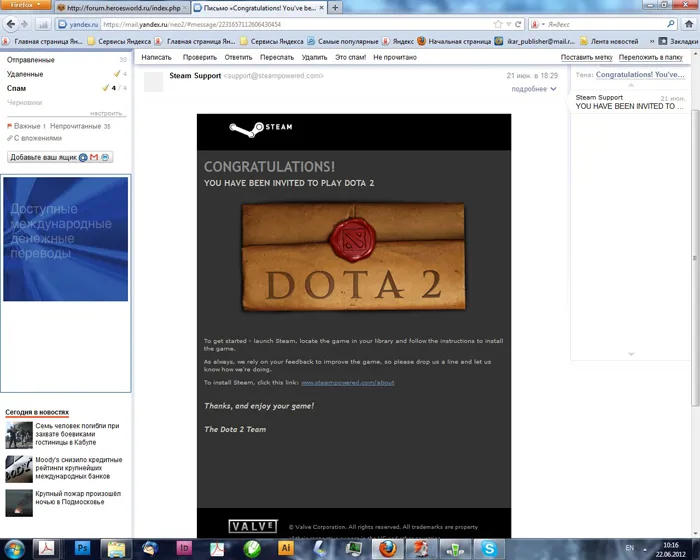Click the search magnifier icon in Yandex search box

(671, 24)
